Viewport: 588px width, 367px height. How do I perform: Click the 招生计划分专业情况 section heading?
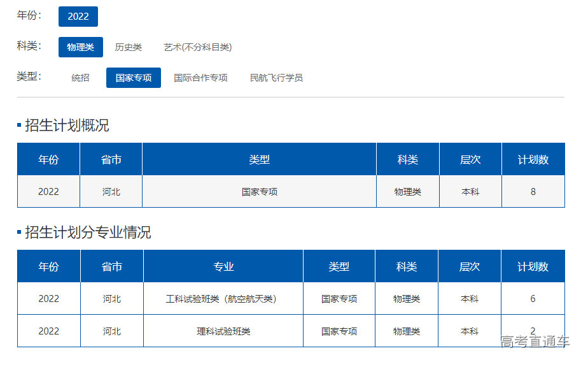[88, 233]
